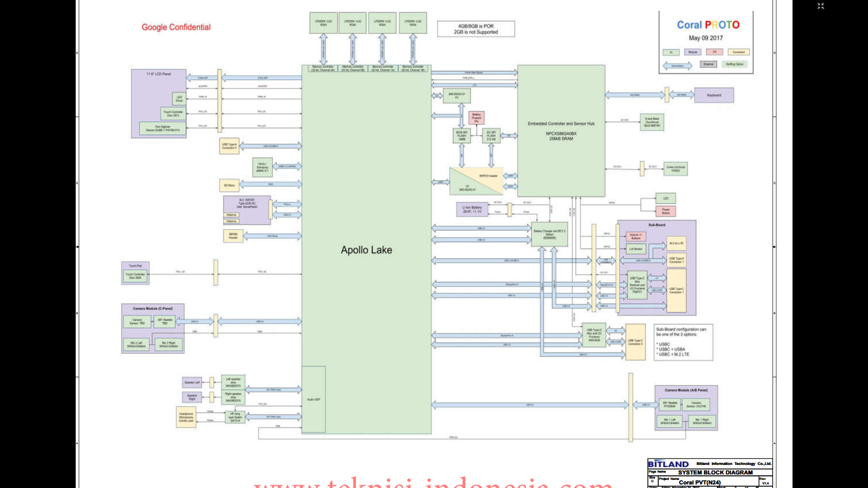The height and width of the screenshot is (488, 868).
Task: Click the 4GB/8GB is POR note
Action: click(476, 28)
